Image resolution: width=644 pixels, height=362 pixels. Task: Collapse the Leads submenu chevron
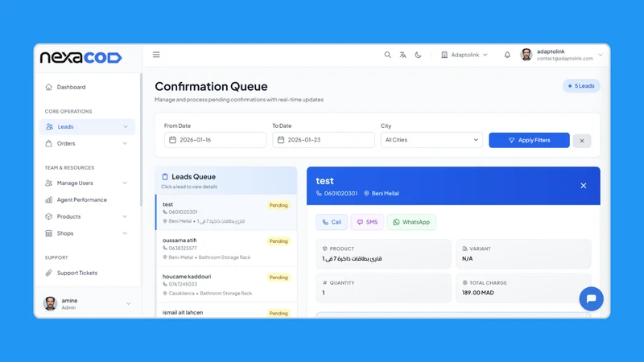coord(126,127)
